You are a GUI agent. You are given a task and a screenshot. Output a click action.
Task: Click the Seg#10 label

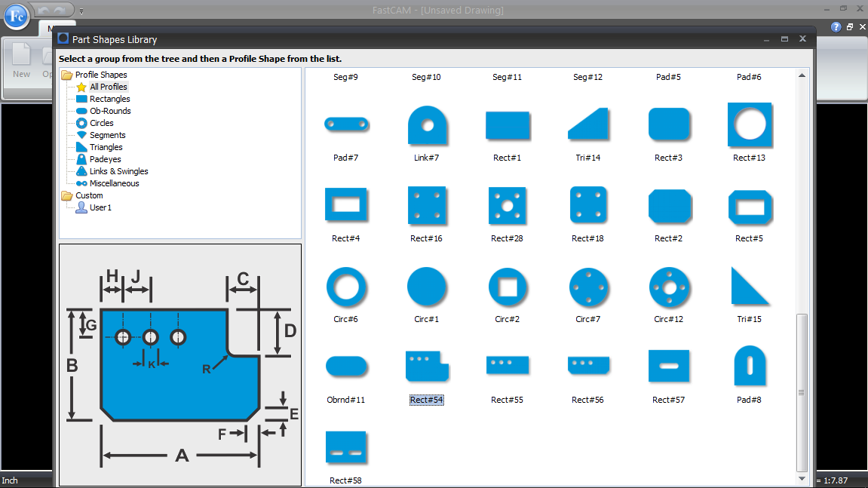(x=426, y=77)
